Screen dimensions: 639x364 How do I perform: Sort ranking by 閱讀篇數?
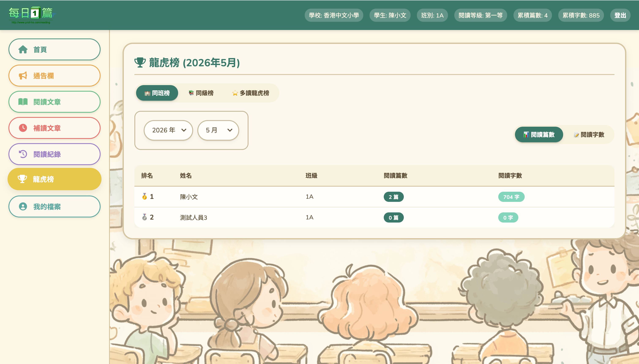(x=539, y=135)
